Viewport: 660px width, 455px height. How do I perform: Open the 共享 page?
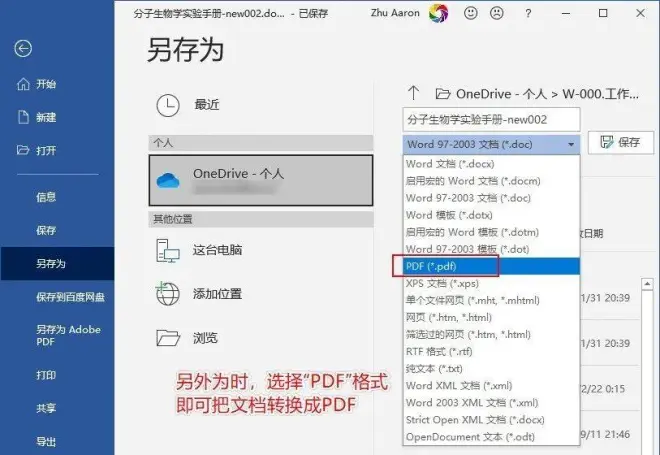click(46, 408)
